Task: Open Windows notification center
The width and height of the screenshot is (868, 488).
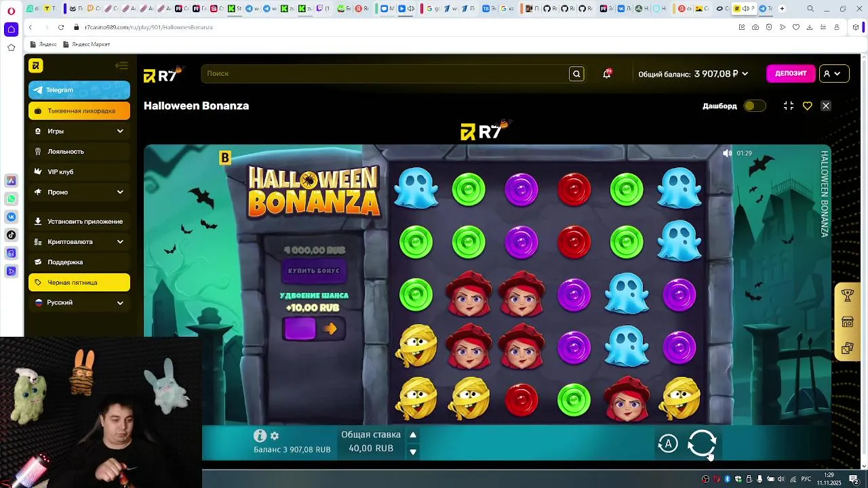Action: pyautogui.click(x=853, y=479)
